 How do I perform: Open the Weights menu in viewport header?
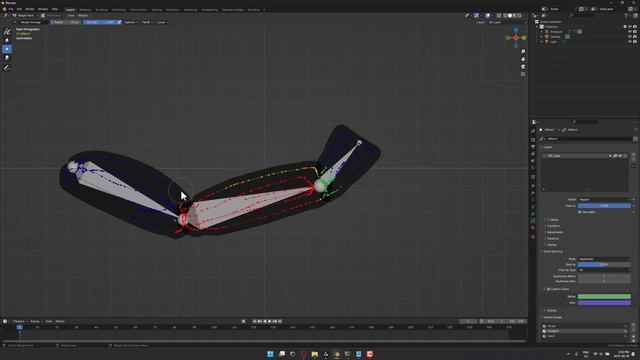pos(83,16)
